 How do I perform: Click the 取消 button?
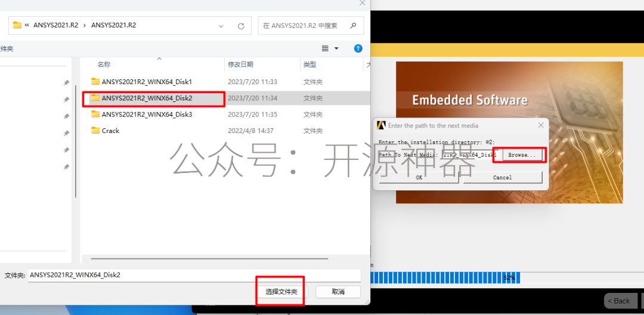coord(338,292)
